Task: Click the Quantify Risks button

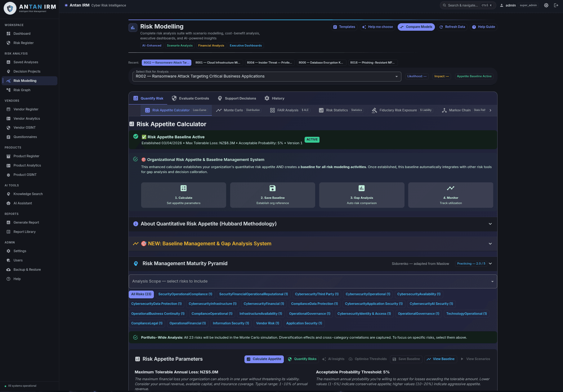Action: coord(302,359)
